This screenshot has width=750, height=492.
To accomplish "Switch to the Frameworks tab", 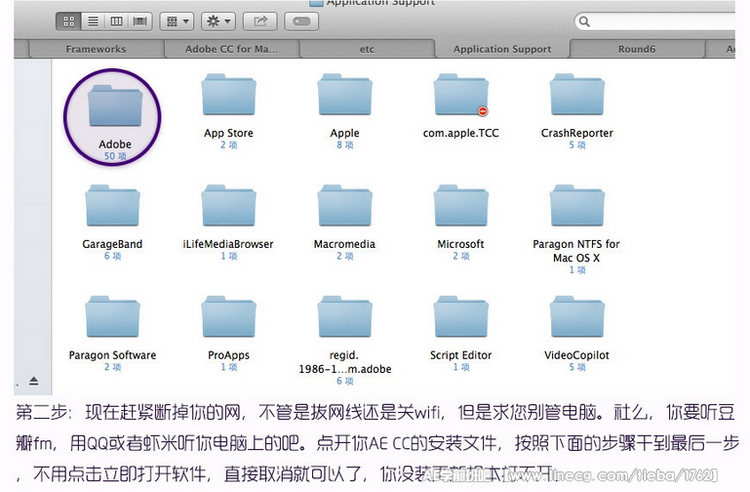I will [96, 49].
